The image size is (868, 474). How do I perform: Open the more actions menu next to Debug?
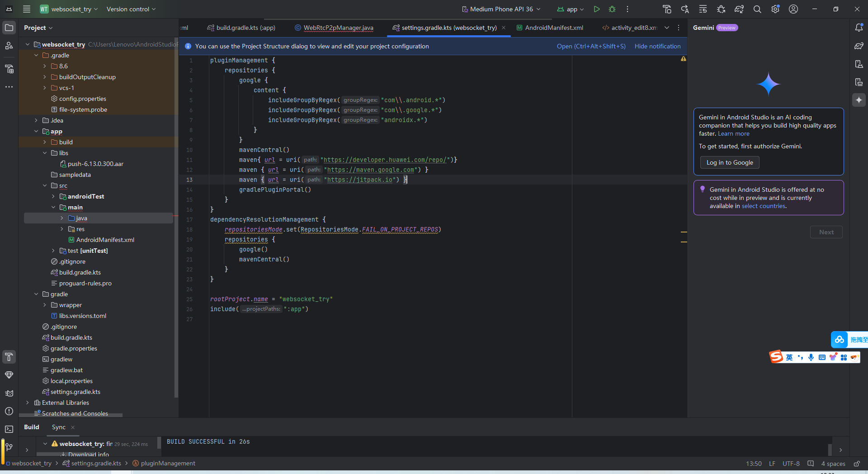point(627,9)
